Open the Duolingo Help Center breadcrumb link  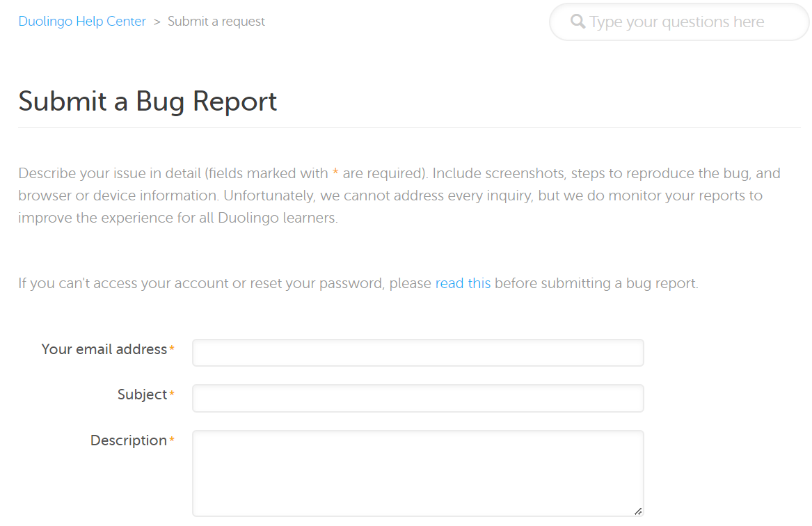pyautogui.click(x=82, y=22)
